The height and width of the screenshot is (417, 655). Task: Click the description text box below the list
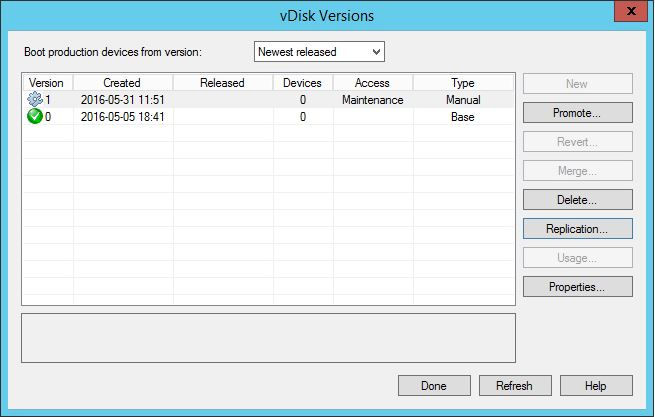[x=269, y=338]
